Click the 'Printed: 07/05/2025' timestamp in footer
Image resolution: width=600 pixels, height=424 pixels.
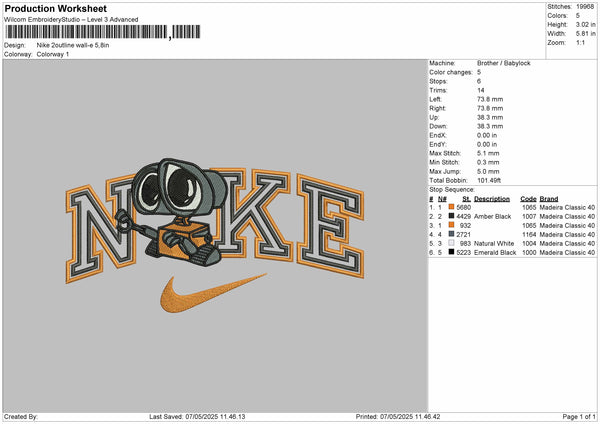[x=398, y=417]
